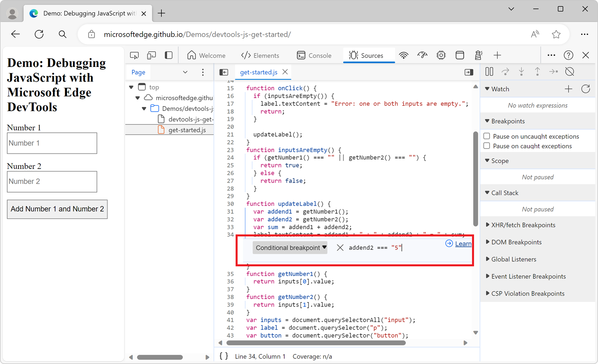Viewport: 598px width, 364px height.
Task: Refresh the watch expressions
Action: coord(585,89)
